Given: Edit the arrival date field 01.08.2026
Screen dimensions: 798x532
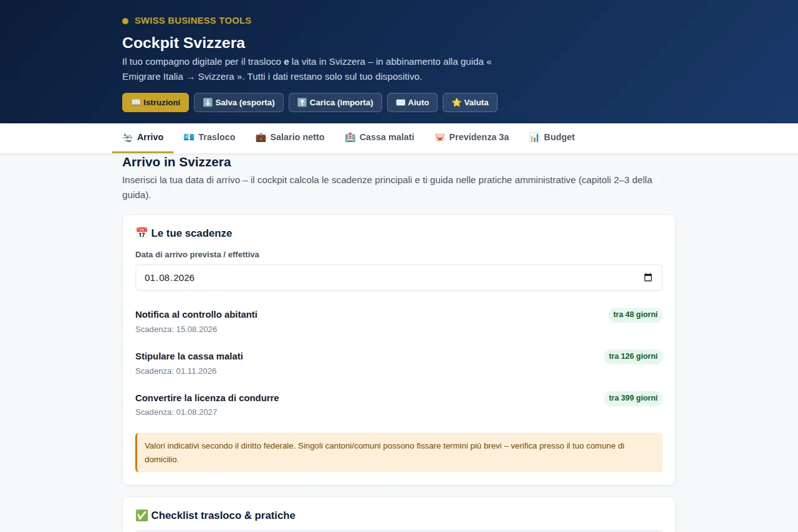Looking at the screenshot, I should pyautogui.click(x=399, y=278).
